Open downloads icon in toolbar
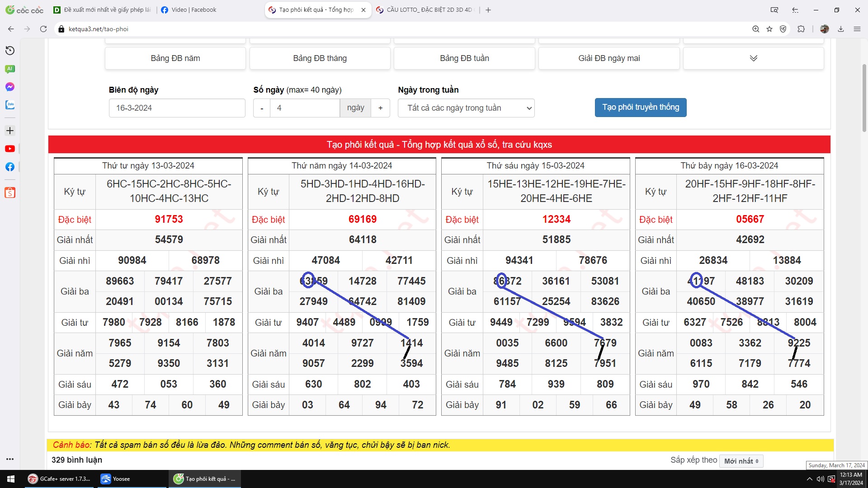Screen dimensions: 868x488 (841, 29)
